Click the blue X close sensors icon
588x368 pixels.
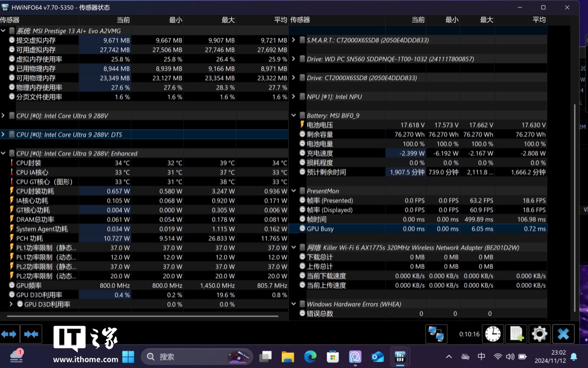[563, 334]
